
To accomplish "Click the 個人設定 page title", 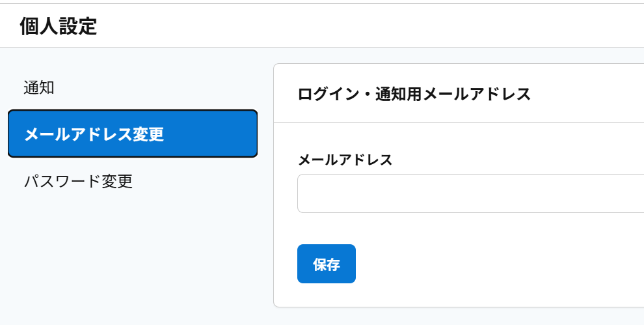I will (59, 27).
